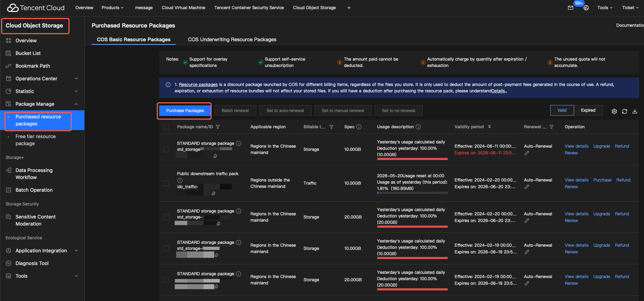Open the Products dropdown

coord(113,8)
